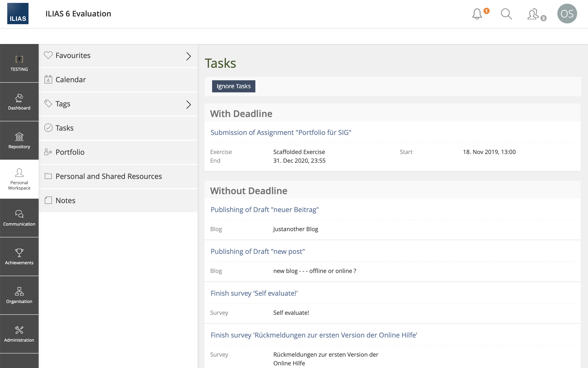
Task: Open the Repository sidebar icon
Action: pyautogui.click(x=19, y=140)
